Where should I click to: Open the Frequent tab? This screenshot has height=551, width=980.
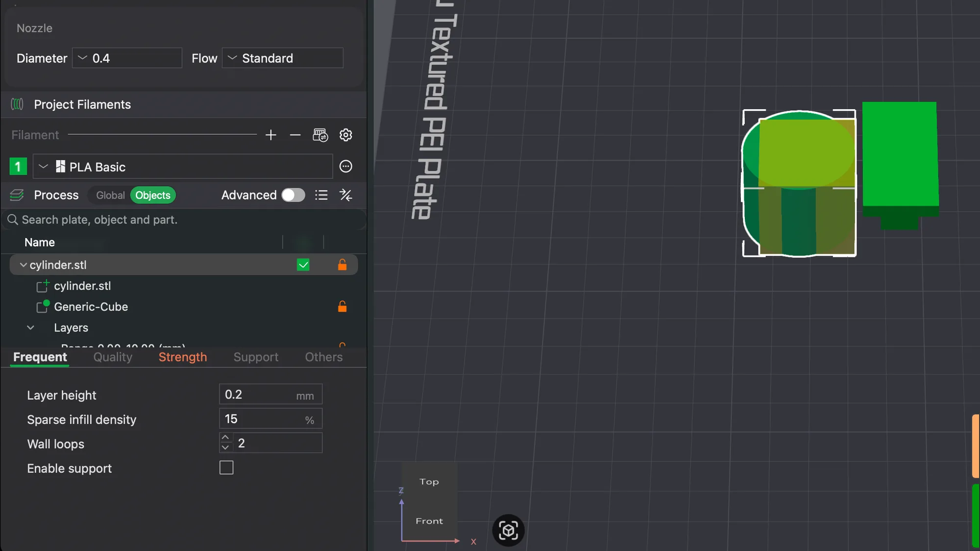click(40, 357)
